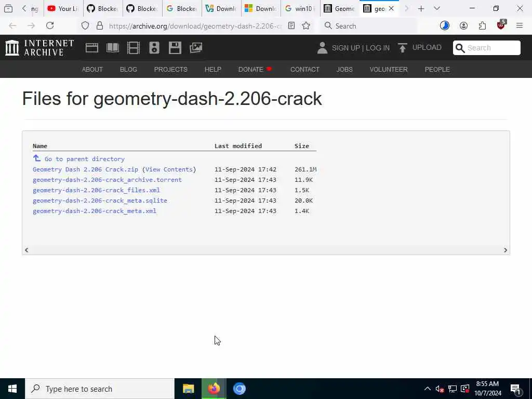
Task: Click the user avatar icon beside Sign Up
Action: coord(322,48)
